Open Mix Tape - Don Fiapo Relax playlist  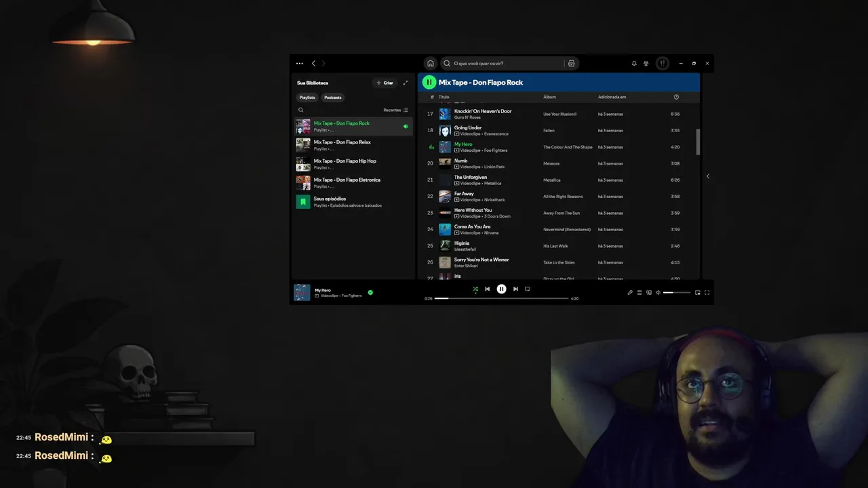[x=353, y=145]
